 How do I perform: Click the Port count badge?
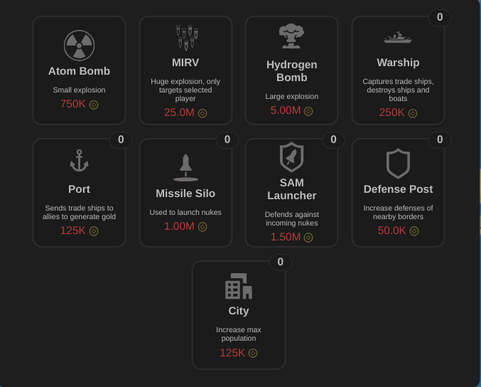(x=121, y=139)
